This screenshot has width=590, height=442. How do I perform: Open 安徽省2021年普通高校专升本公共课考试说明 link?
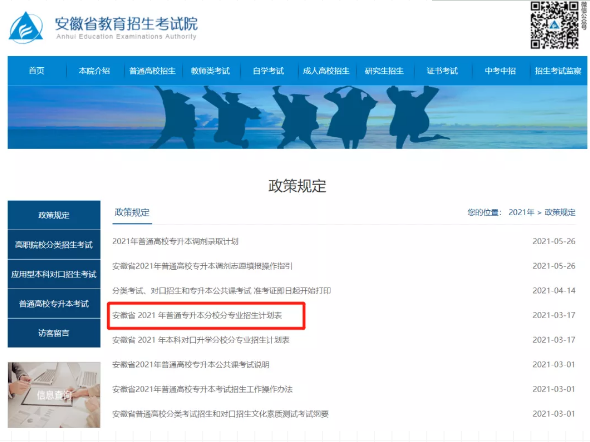[191, 365]
